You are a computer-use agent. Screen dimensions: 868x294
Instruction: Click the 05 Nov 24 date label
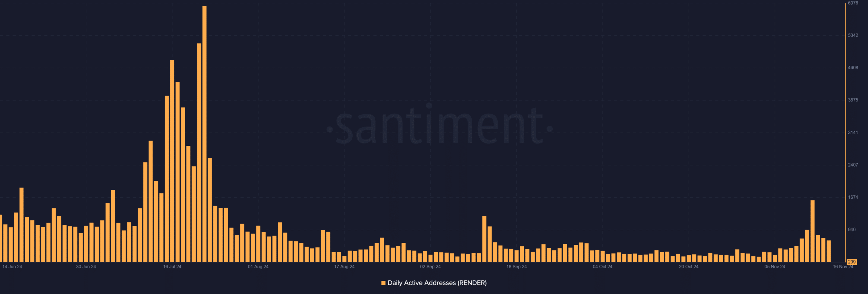(775, 267)
